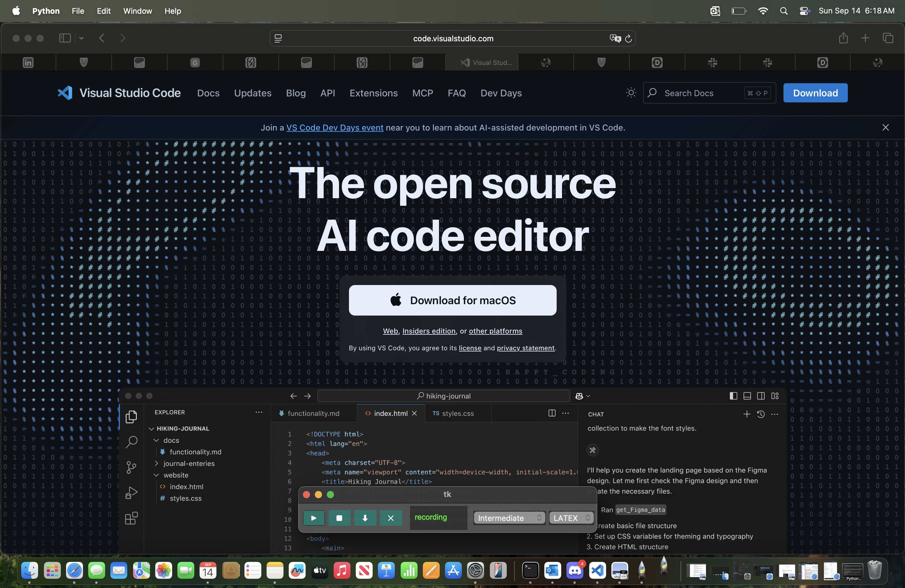Dismiss the Dev Days announcement banner
Viewport: 905px width, 588px height.
pos(885,128)
